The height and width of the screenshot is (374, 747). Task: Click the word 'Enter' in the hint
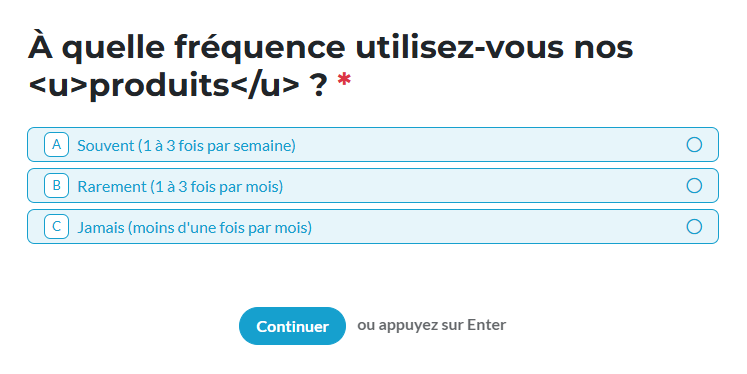(x=486, y=325)
